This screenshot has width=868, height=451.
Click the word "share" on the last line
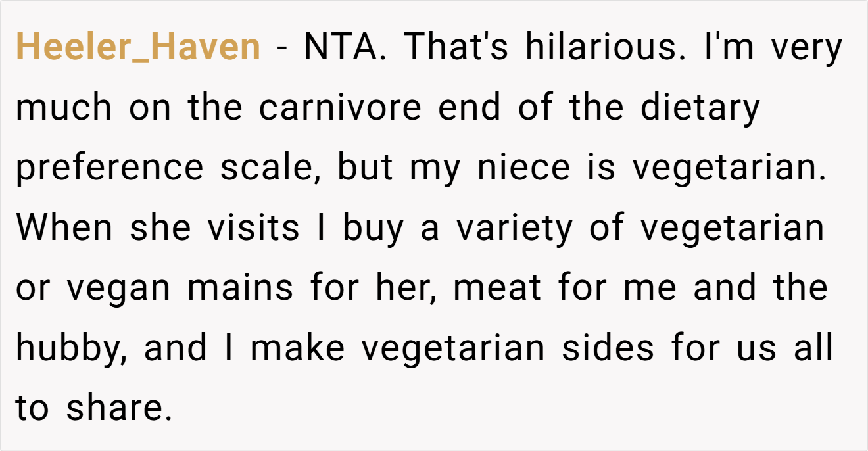(115, 409)
